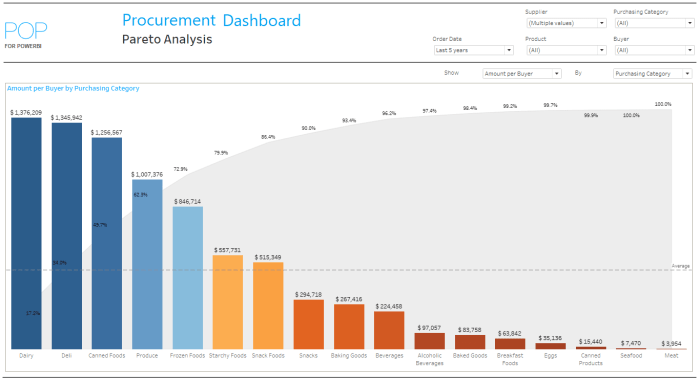
Task: Open the Show measure dropdown
Action: coord(521,73)
